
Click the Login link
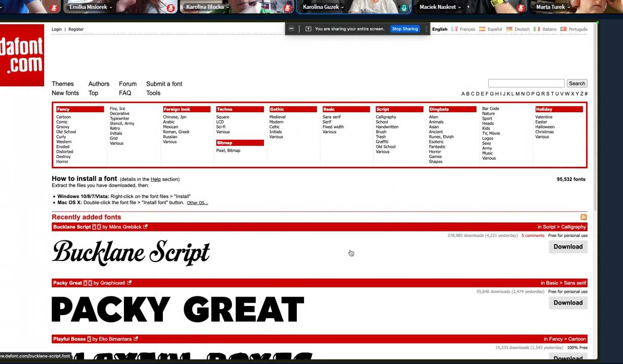[x=57, y=29]
